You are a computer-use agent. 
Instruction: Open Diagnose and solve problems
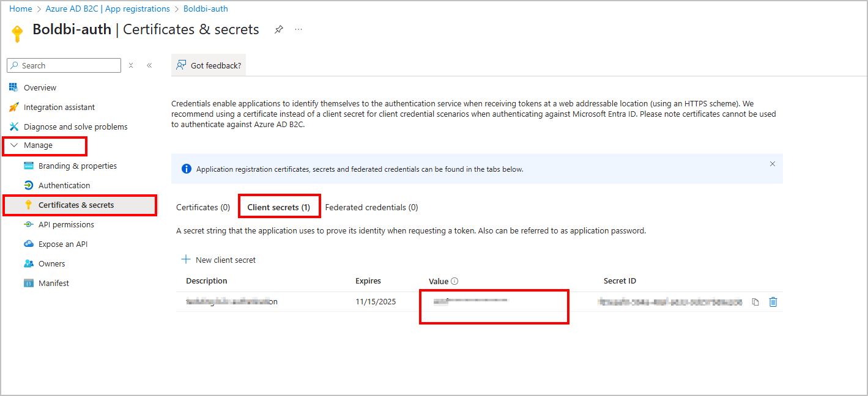[74, 126]
